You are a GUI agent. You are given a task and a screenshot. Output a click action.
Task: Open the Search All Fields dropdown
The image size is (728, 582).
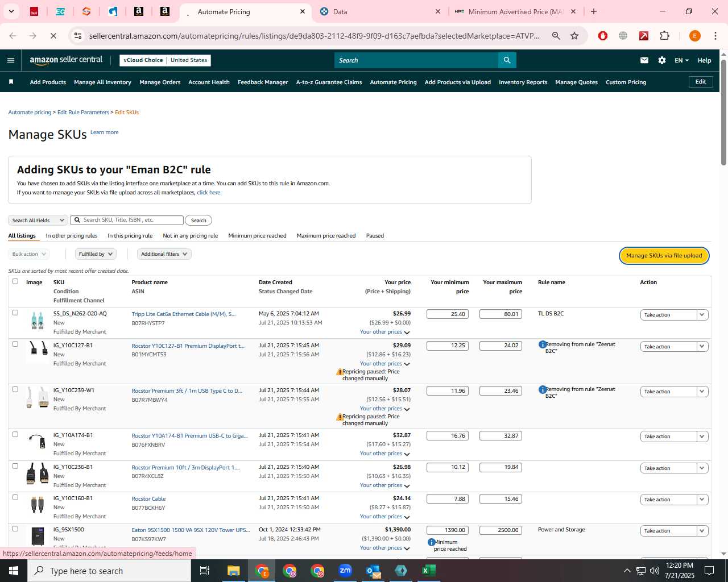click(38, 221)
